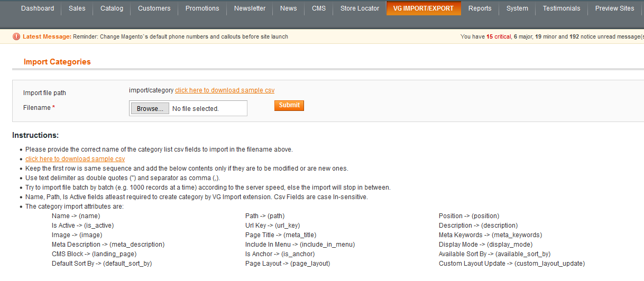This screenshot has width=644, height=281.
Task: Select the Store Locator menu item
Action: point(360,8)
